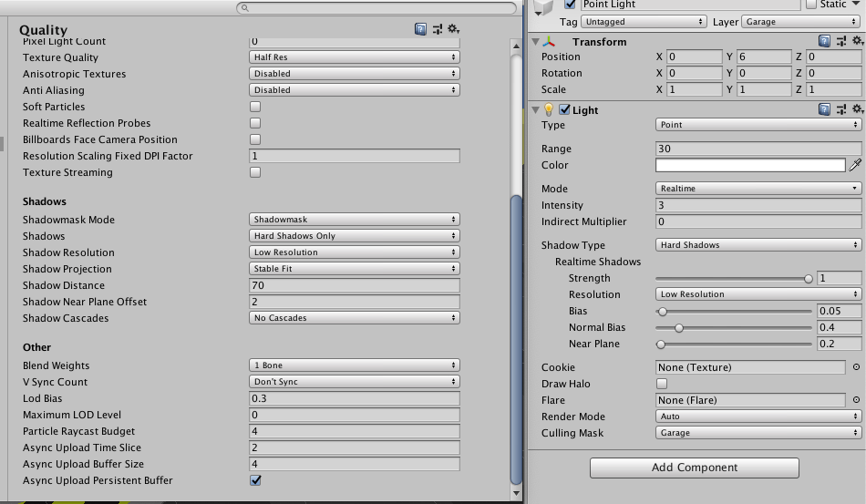
Task: Open Transform component help icon
Action: tap(824, 41)
